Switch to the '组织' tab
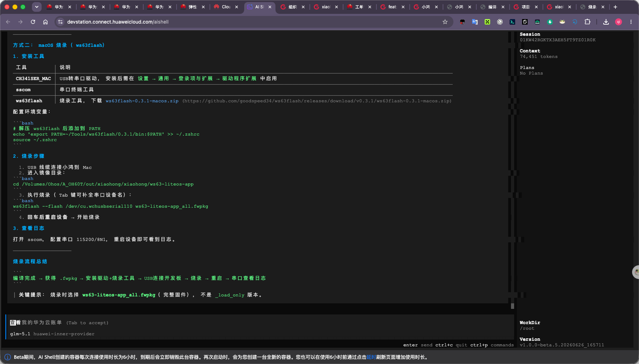The width and height of the screenshot is (639, 364). 292,7
